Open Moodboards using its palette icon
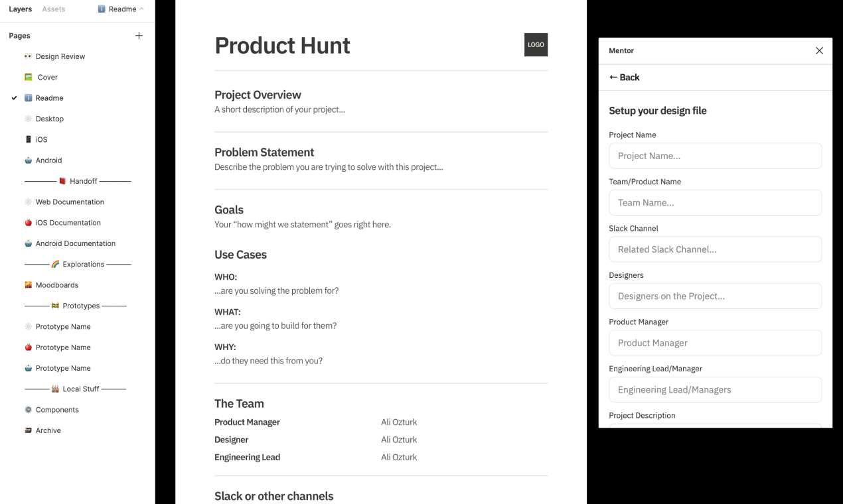This screenshot has height=504, width=843. 27,284
